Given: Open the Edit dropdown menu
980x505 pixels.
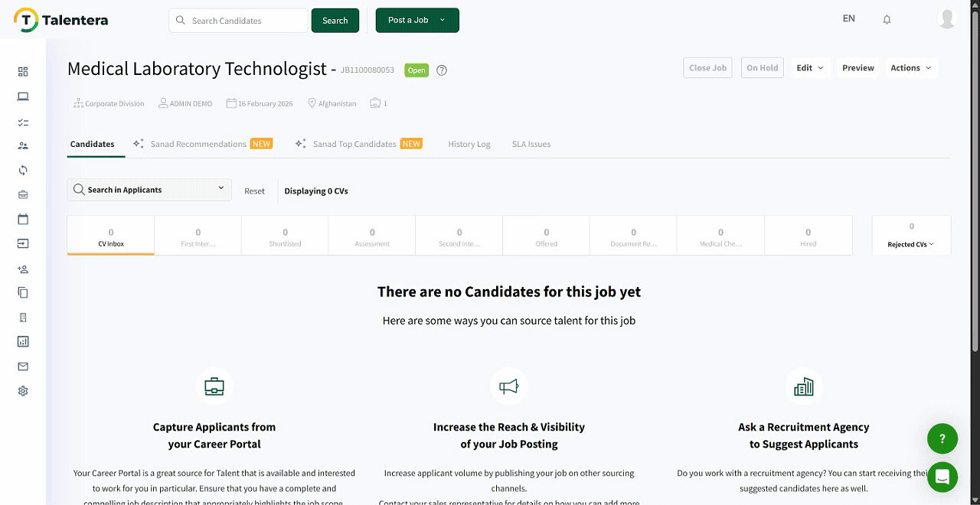Looking at the screenshot, I should [x=809, y=68].
